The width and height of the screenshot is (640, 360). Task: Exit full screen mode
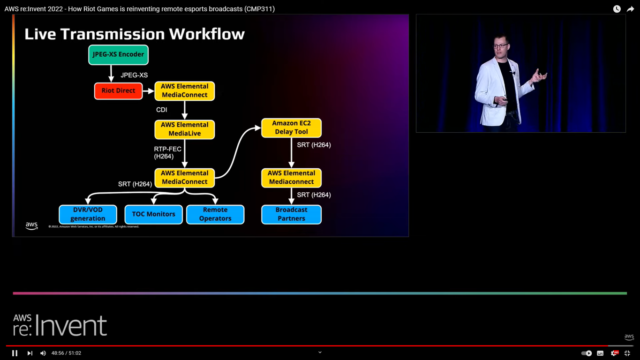[x=627, y=353]
